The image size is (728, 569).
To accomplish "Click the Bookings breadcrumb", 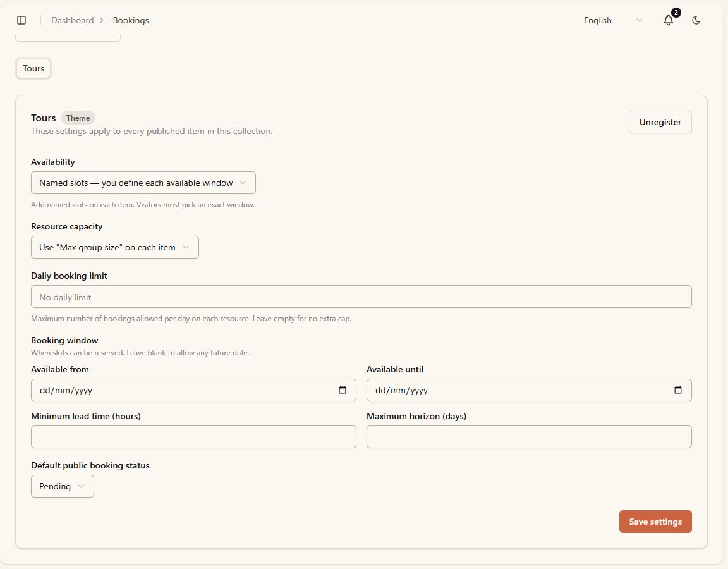I will click(x=131, y=20).
